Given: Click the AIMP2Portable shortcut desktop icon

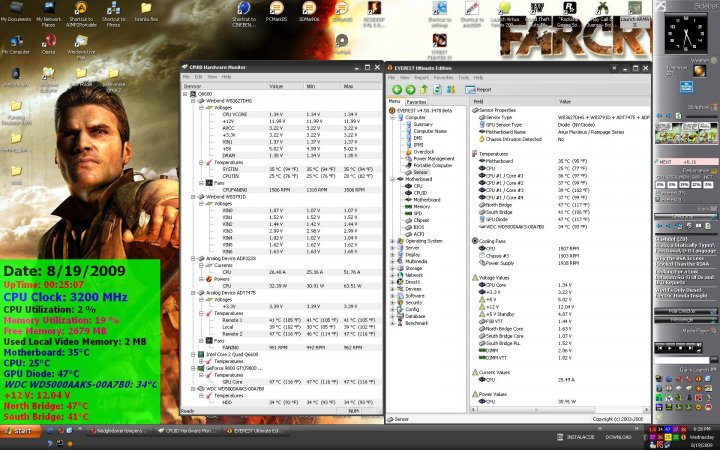Looking at the screenshot, I should (x=81, y=14).
